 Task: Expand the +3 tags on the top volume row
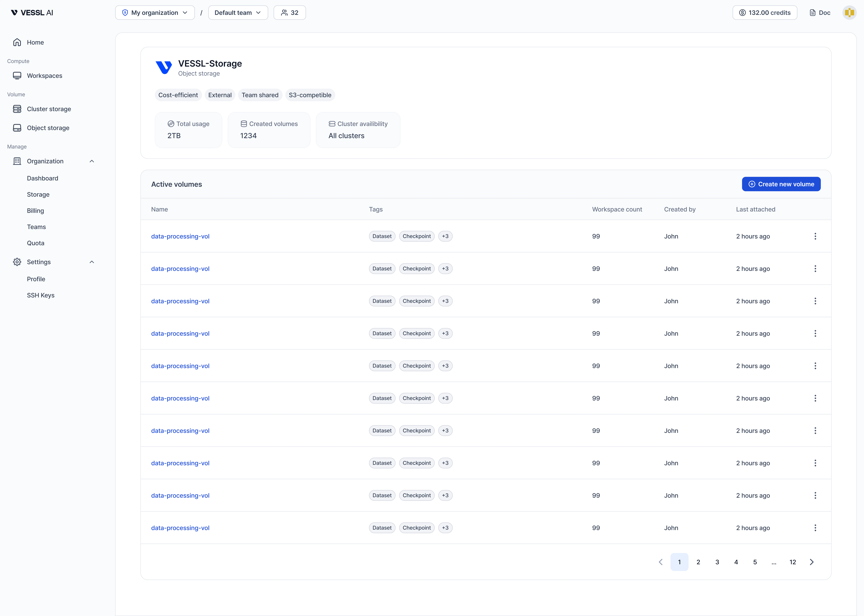click(445, 236)
